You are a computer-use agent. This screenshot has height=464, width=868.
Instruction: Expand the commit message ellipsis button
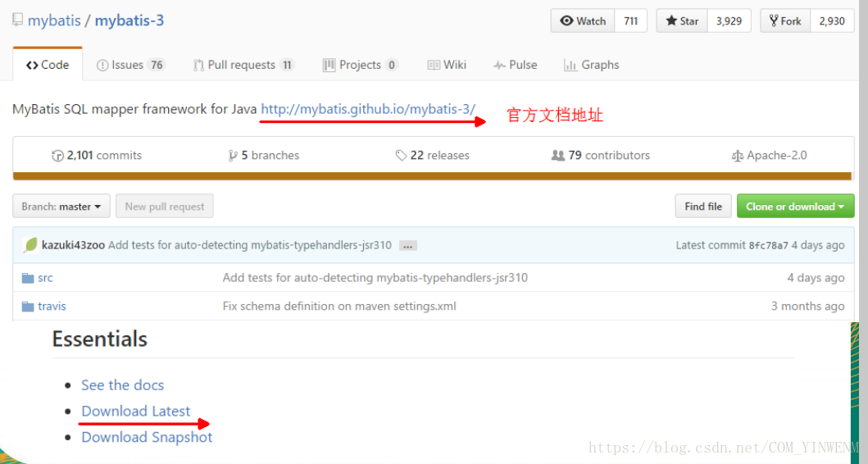[408, 246]
